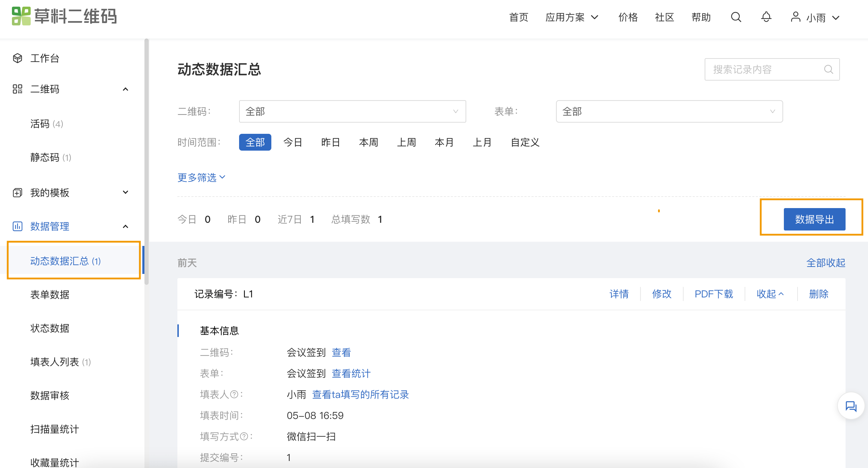Open the notification bell
Image resolution: width=868 pixels, height=468 pixels.
click(766, 17)
